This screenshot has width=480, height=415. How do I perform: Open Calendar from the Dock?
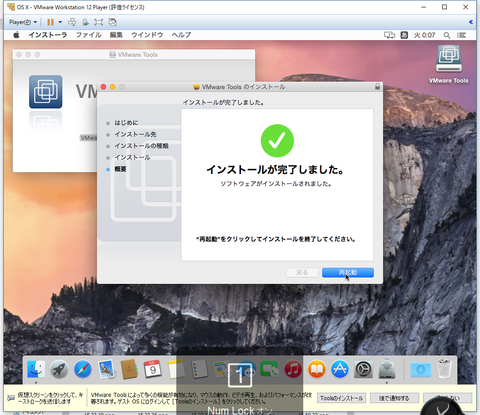tap(153, 369)
